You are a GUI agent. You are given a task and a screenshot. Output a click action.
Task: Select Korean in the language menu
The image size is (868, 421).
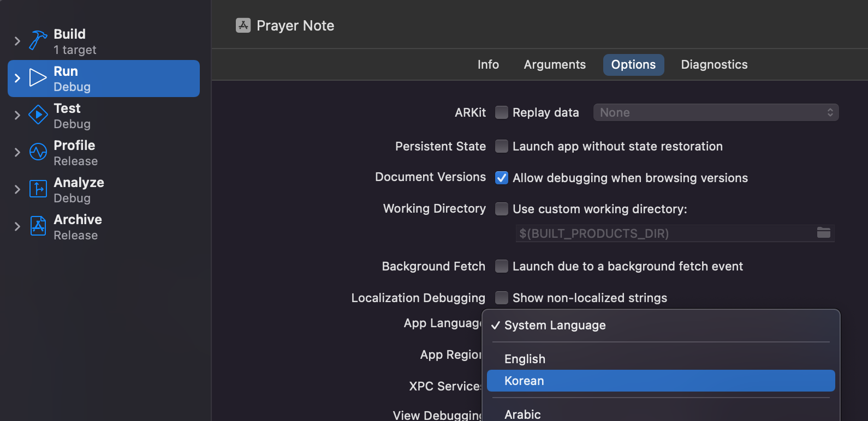pos(661,381)
